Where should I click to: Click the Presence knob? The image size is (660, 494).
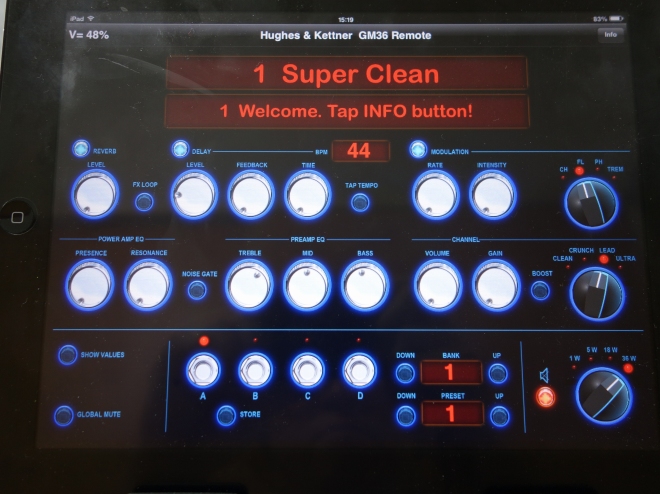click(90, 284)
